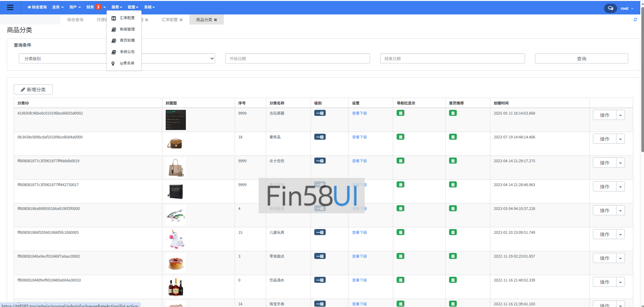Click 查看下级 link for the 奢侈品 row
Image resolution: width=644 pixels, height=307 pixels.
(x=359, y=137)
